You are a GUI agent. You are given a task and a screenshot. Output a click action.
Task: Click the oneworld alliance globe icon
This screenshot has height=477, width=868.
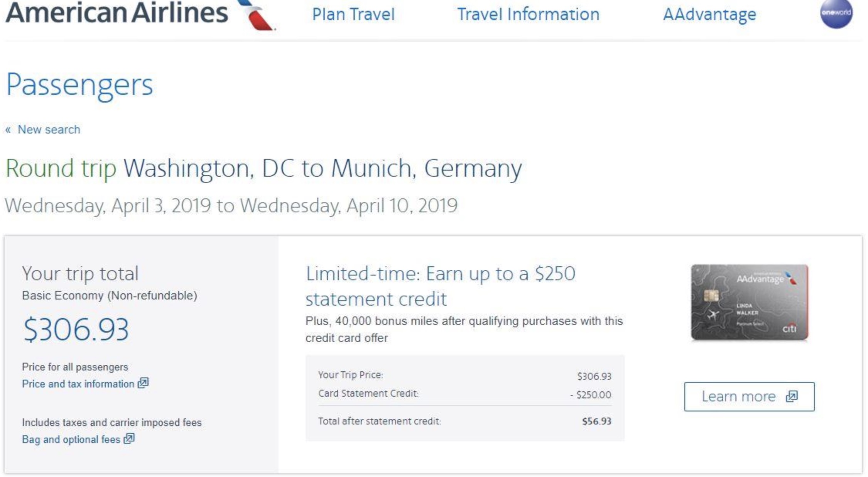pyautogui.click(x=836, y=13)
